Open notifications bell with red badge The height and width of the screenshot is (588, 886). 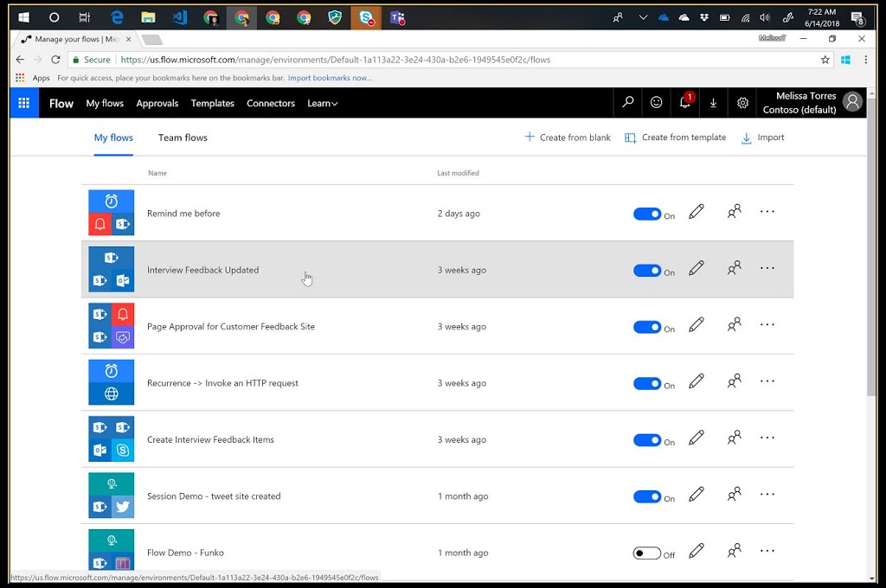tap(685, 102)
